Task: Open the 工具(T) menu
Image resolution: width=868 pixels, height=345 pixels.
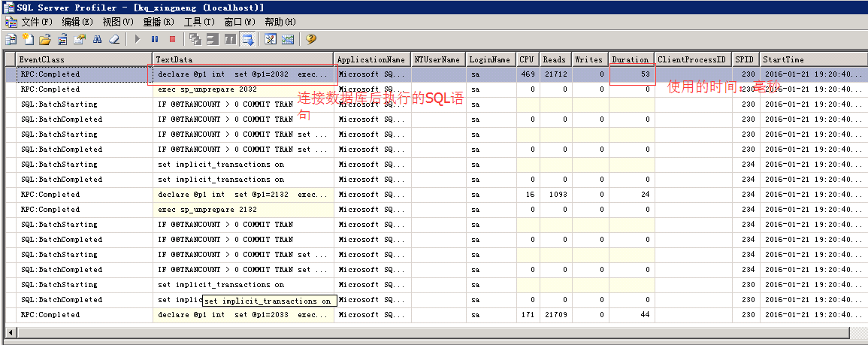Action: click(198, 22)
